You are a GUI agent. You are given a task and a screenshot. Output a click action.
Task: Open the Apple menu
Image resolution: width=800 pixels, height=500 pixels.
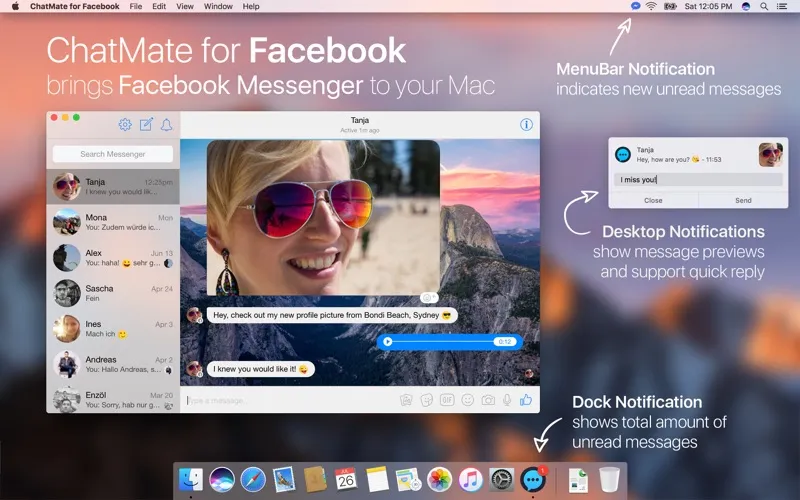point(15,6)
